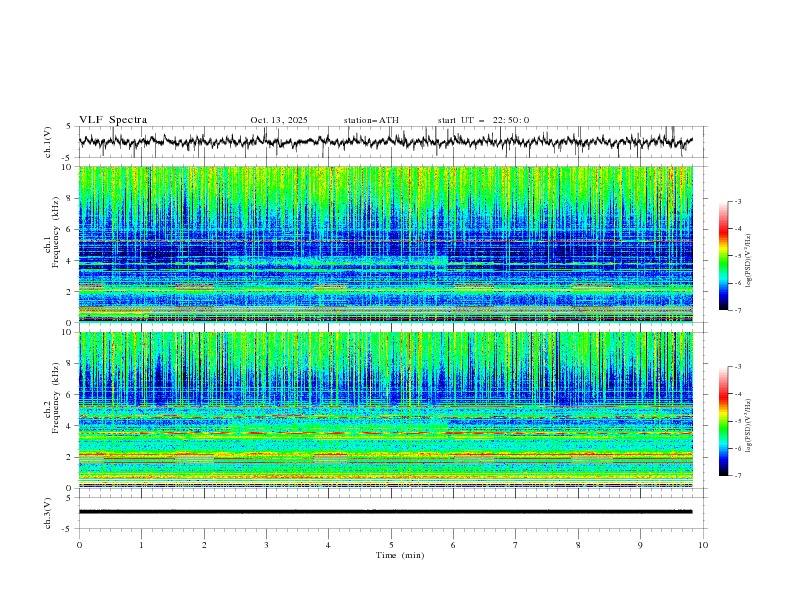Click the time axis tick label "5"
Screen dimensions: 792x612
[391, 545]
